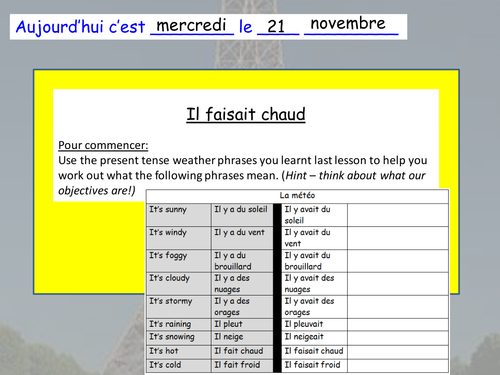The width and height of the screenshot is (500, 375).
Task: Select the 'It's foggy' cell
Action: [179, 261]
